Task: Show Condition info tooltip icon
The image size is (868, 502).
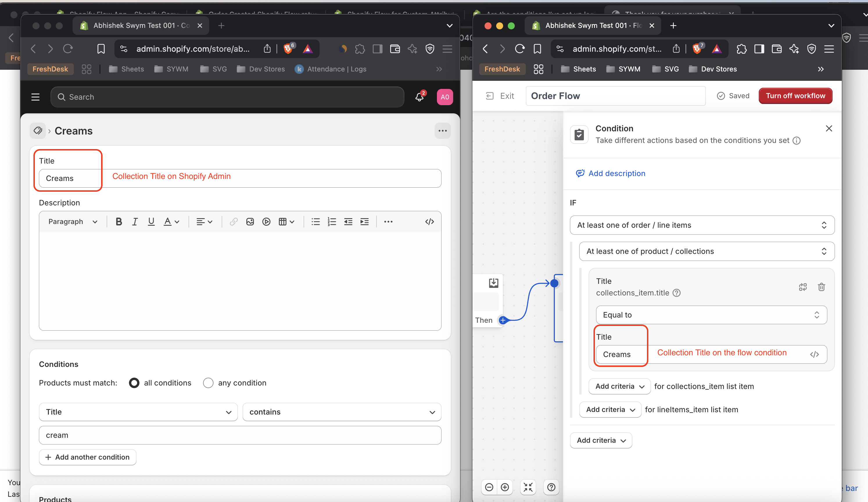Action: point(796,141)
